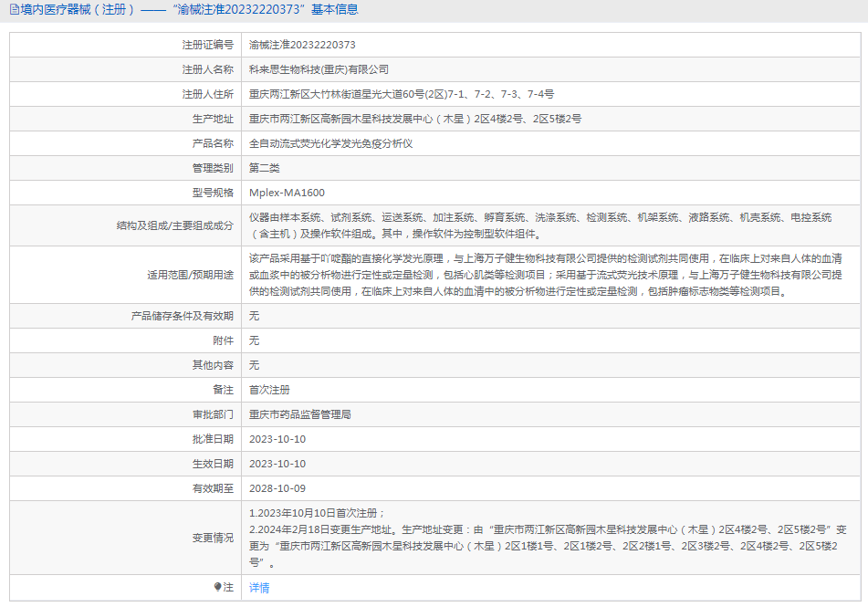Click the 审批部门 label
Image resolution: width=868 pixels, height=607 pixels.
point(213,414)
